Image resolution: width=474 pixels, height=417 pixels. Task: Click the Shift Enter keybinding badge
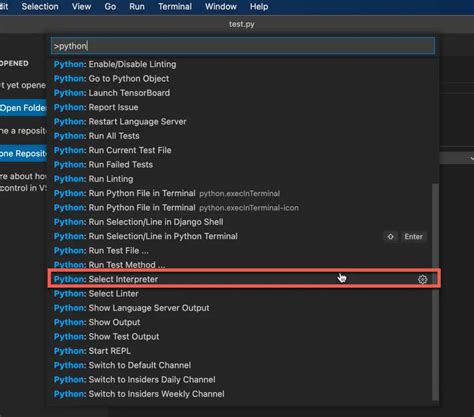(405, 237)
